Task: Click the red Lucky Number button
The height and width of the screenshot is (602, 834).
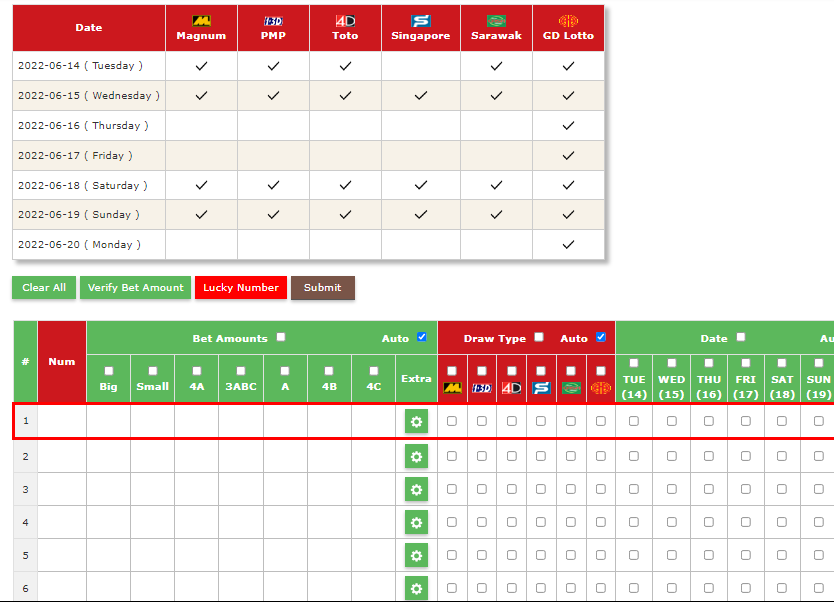Action: pyautogui.click(x=241, y=288)
